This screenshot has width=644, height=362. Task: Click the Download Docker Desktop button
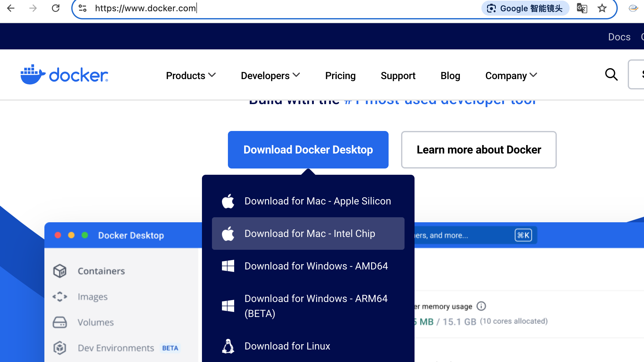308,150
